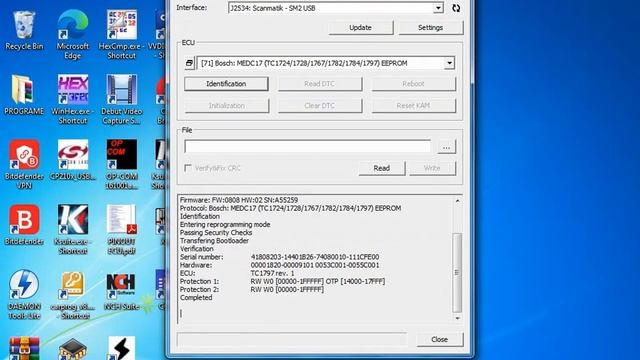The width and height of the screenshot is (640, 360).
Task: Click the 'Protection 2:' log line
Action: point(252,290)
